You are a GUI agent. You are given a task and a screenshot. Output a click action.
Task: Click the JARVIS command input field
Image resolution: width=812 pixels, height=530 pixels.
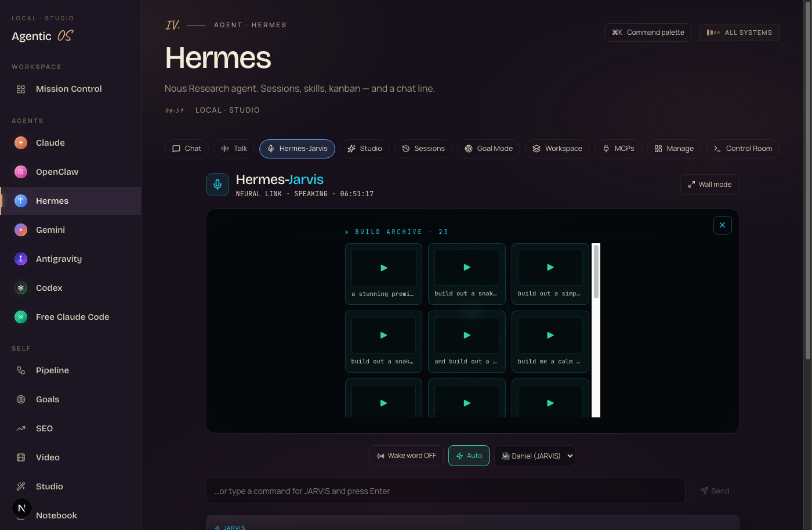coord(445,491)
